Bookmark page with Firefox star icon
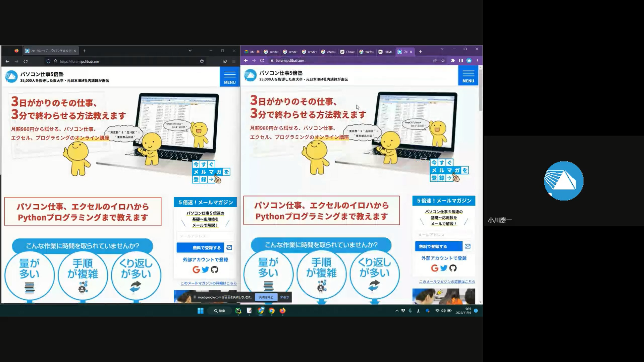The height and width of the screenshot is (362, 644). pos(202,61)
